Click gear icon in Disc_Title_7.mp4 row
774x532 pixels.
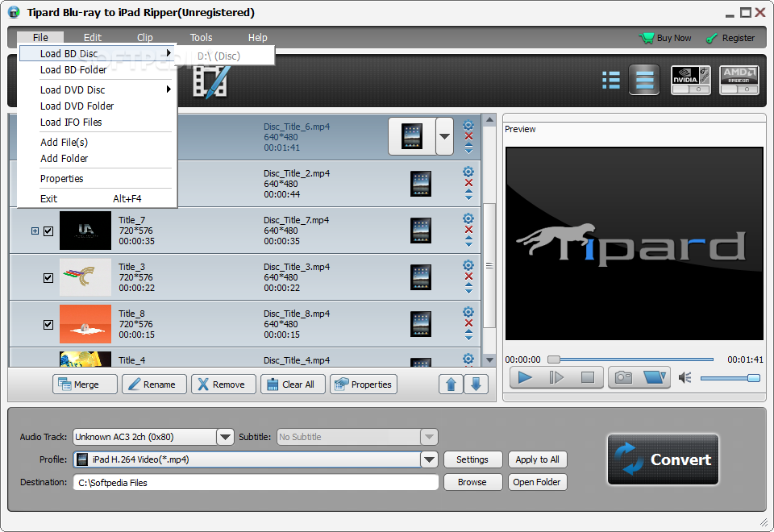point(468,218)
